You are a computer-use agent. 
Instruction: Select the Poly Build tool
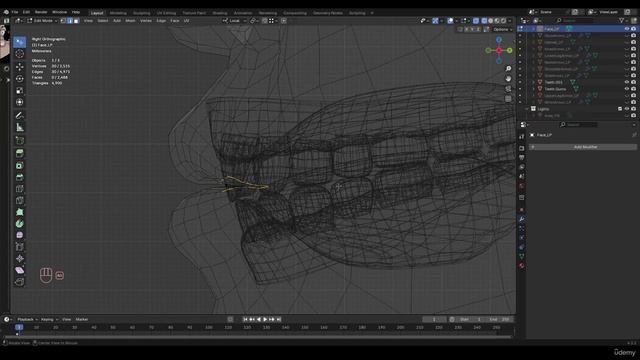pyautogui.click(x=20, y=212)
